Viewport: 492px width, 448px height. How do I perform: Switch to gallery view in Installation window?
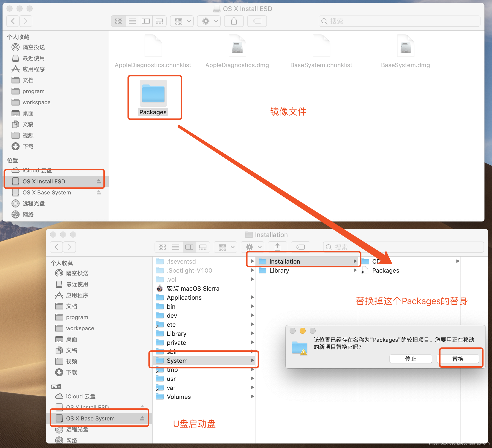pos(203,247)
